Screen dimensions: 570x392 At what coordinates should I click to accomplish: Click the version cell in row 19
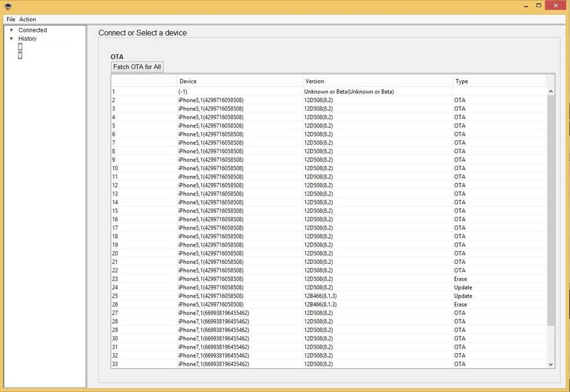coord(318,245)
